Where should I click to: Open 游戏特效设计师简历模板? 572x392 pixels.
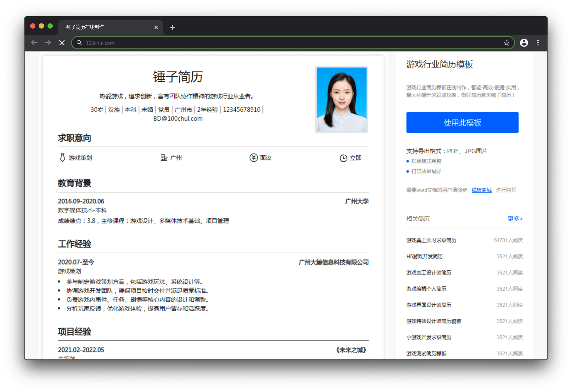click(434, 321)
